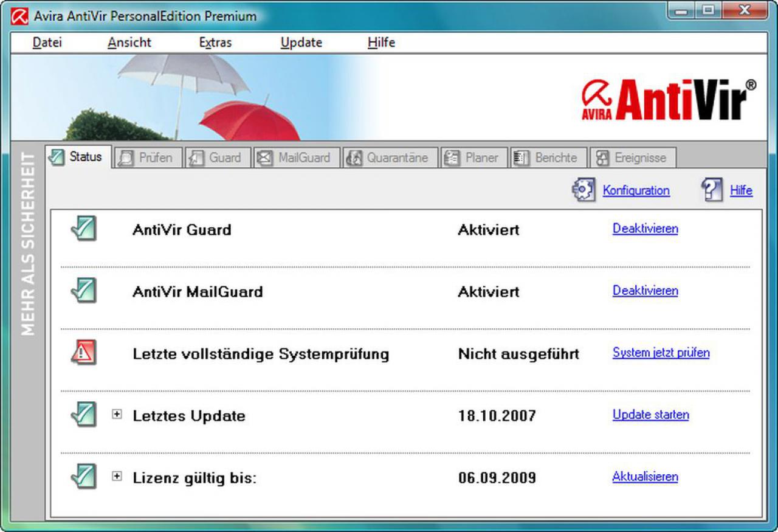Click the Lizenz gültig bis checkmark icon
The image size is (778, 532).
coord(83,476)
